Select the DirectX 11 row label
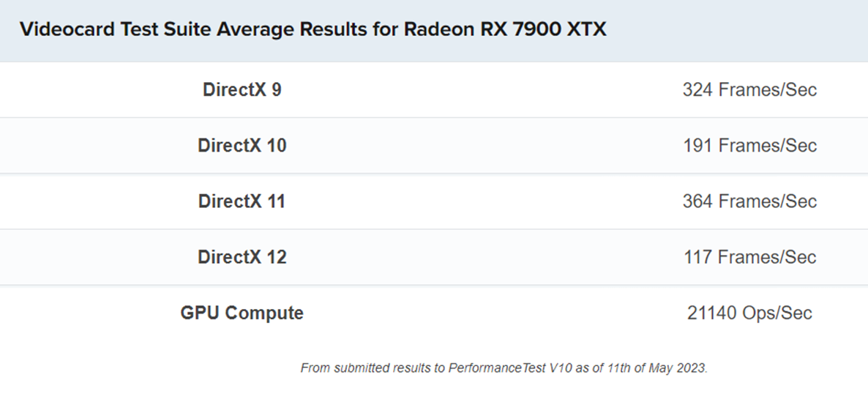868x408 pixels. click(x=242, y=201)
